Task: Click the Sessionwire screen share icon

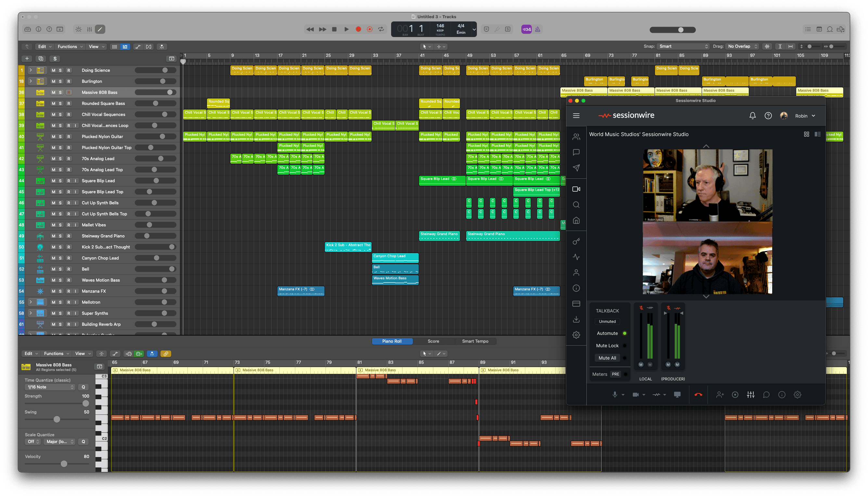Action: [x=677, y=395]
